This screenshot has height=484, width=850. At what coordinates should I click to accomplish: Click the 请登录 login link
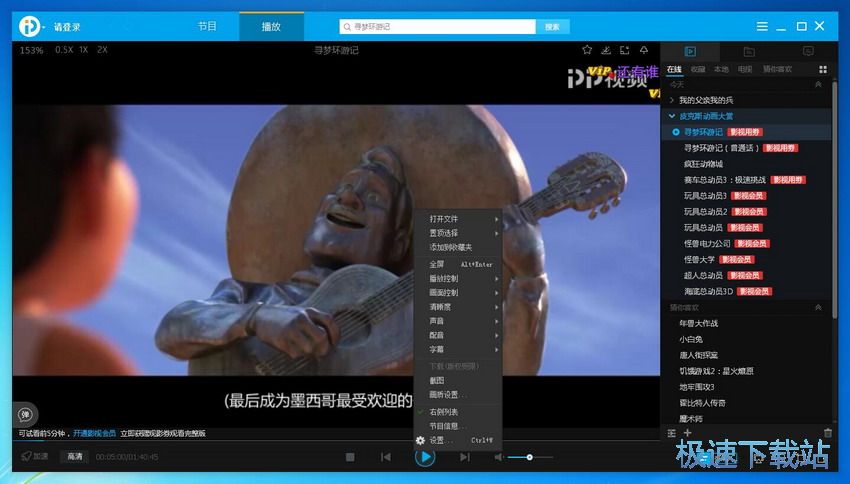(x=67, y=27)
